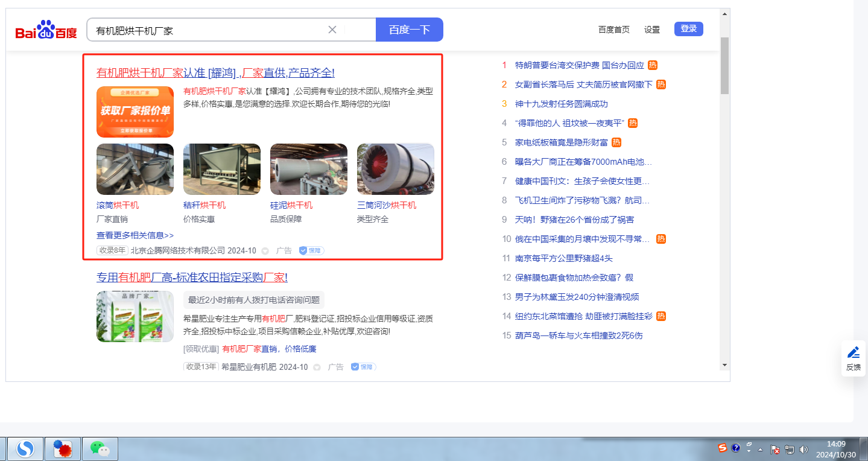Click the 滚筒烘干机 link

(118, 205)
